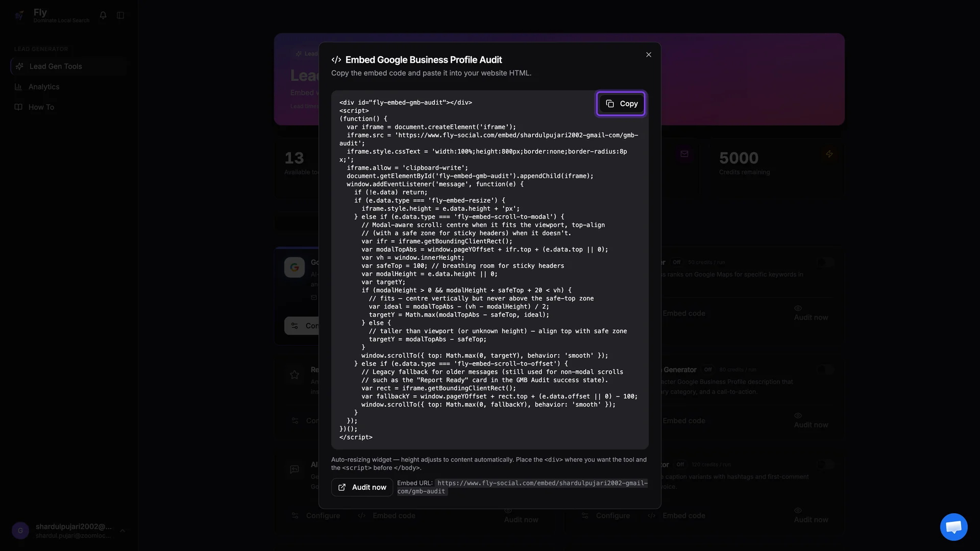Open notifications bell icon
Screen dimensions: 980x551
(103, 15)
